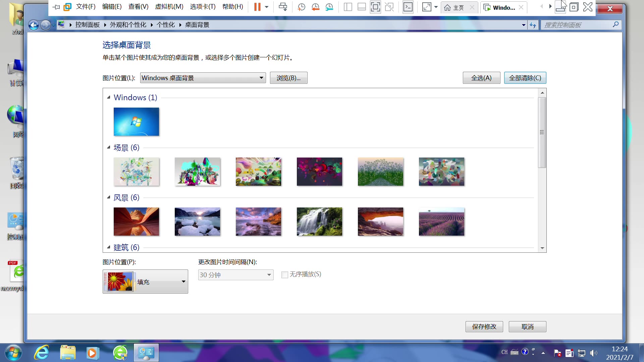This screenshot has height=362, width=644.
Task: Click the 全部清除(C) clear all button
Action: click(525, 78)
